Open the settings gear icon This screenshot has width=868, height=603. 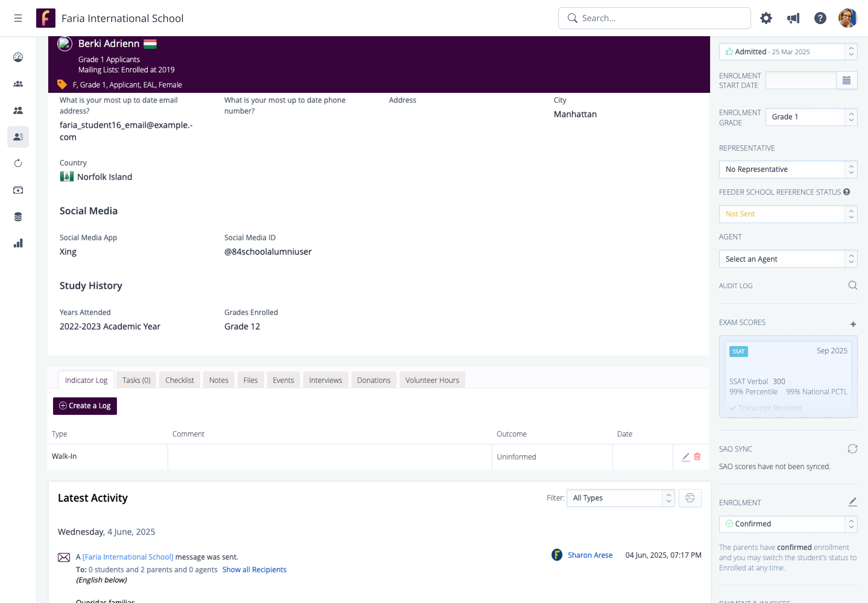coord(766,18)
